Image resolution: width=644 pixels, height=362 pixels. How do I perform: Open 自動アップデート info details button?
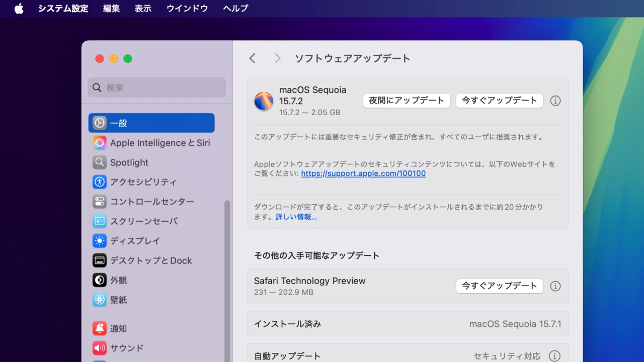click(x=554, y=356)
